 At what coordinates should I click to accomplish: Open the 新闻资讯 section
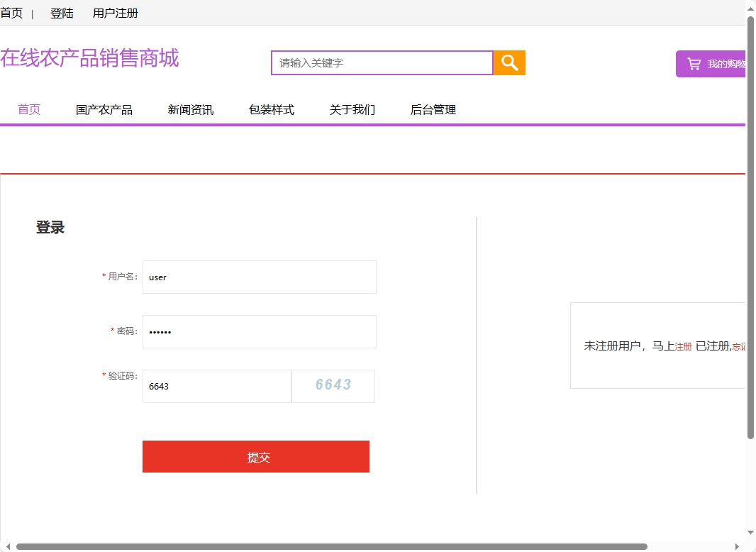(190, 109)
